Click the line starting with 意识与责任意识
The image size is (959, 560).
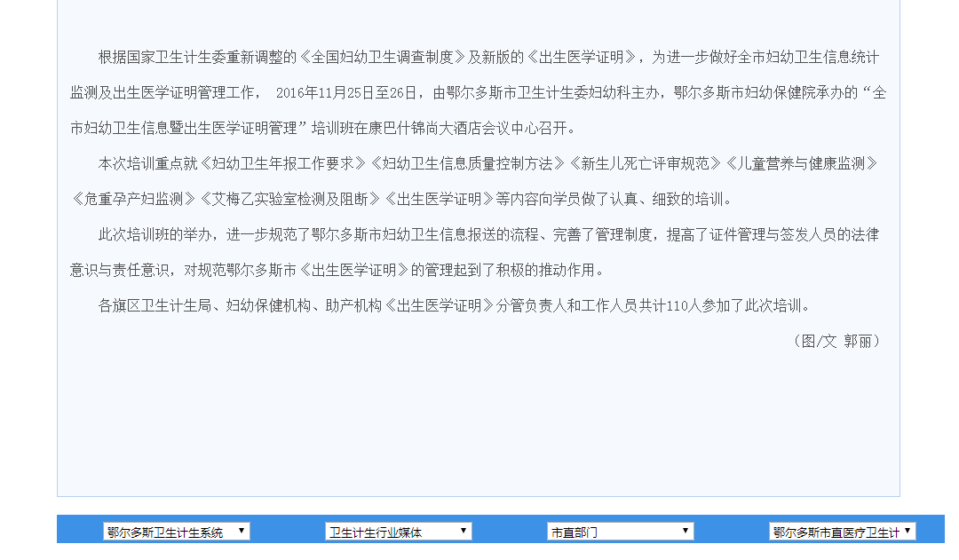click(337, 270)
